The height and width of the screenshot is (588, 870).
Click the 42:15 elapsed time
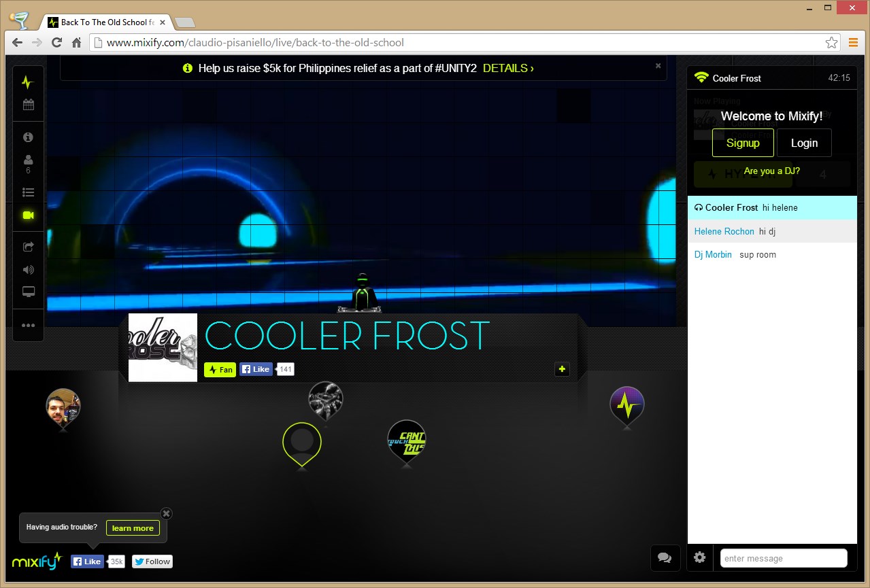click(x=839, y=78)
